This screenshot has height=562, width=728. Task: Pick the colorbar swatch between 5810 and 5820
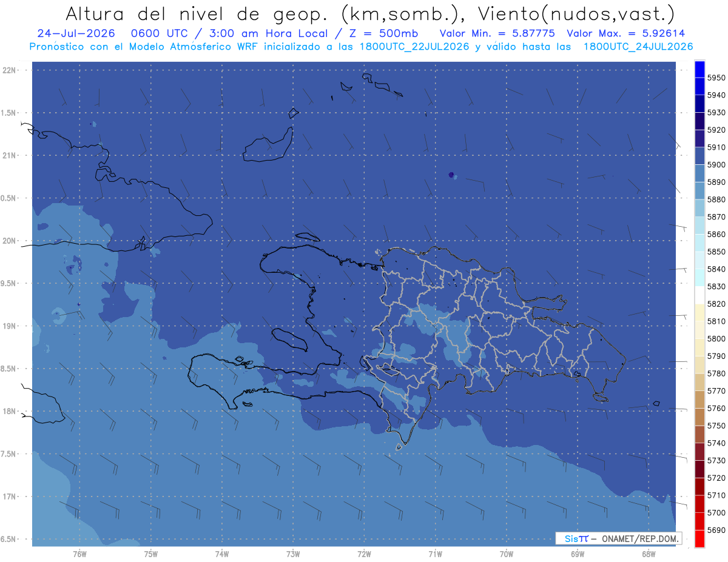699,312
